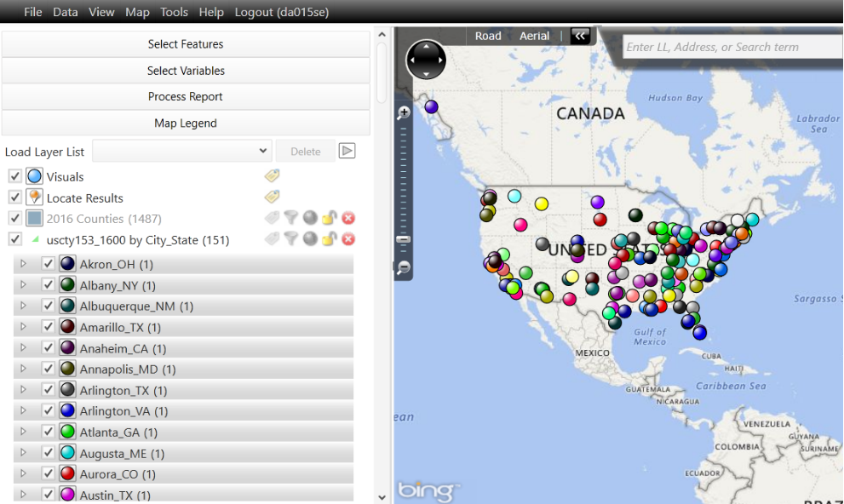Click the Augusta_ME cyan marker swatch
Viewport: 844px width, 504px height.
pos(67,452)
